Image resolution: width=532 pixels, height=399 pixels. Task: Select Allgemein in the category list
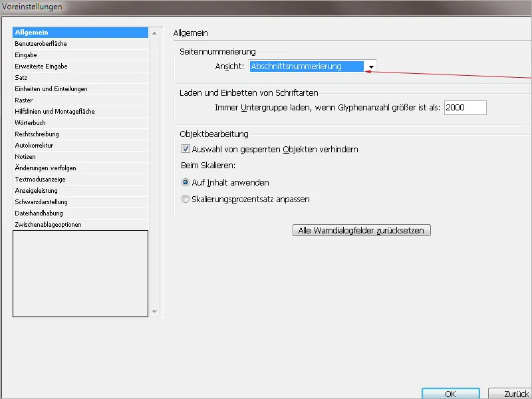80,32
